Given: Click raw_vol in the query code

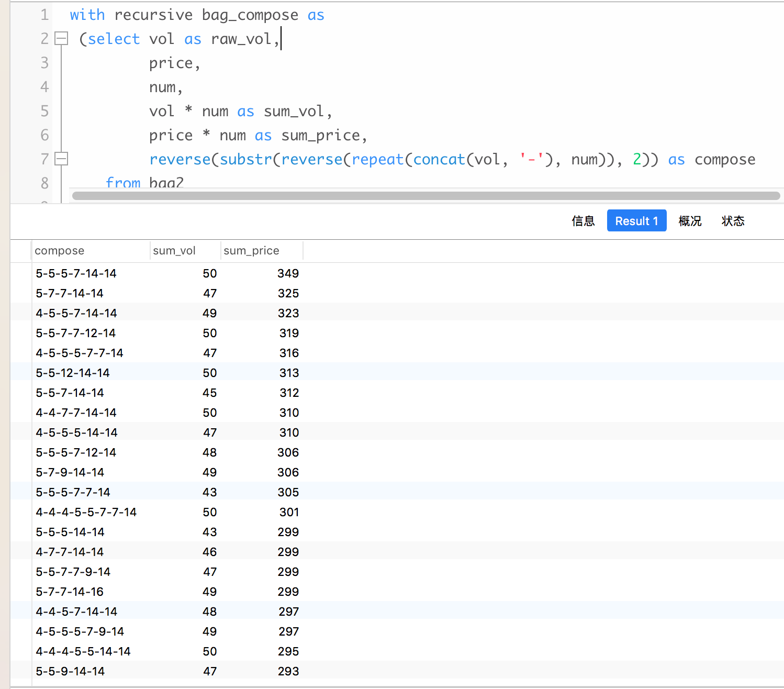Looking at the screenshot, I should (241, 39).
